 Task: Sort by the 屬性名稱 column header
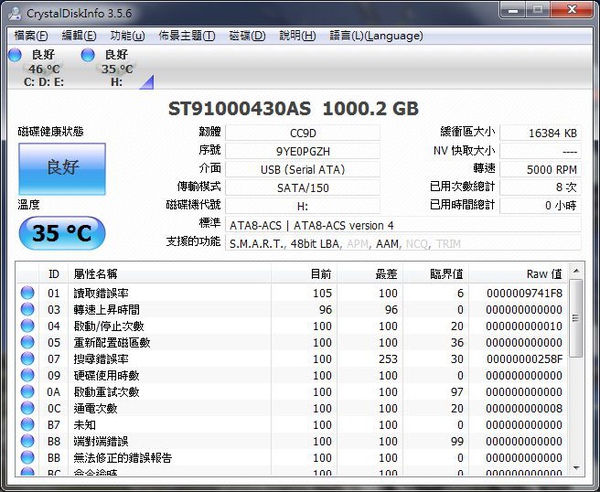[170, 274]
